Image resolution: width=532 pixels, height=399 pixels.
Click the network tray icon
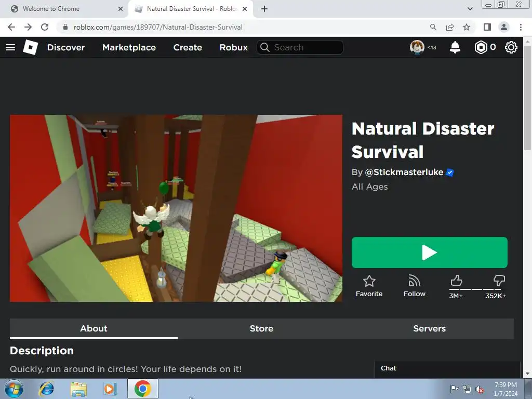467,389
